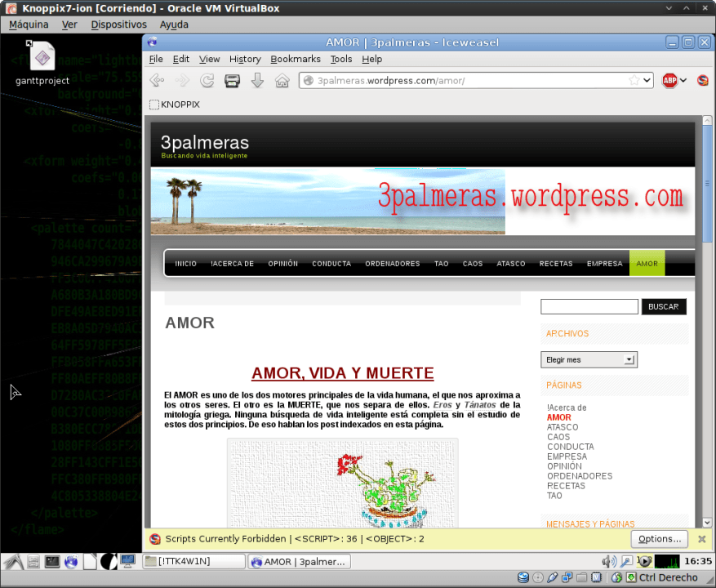Open NoScript Options in the notification bar
716x588 pixels.
659,539
